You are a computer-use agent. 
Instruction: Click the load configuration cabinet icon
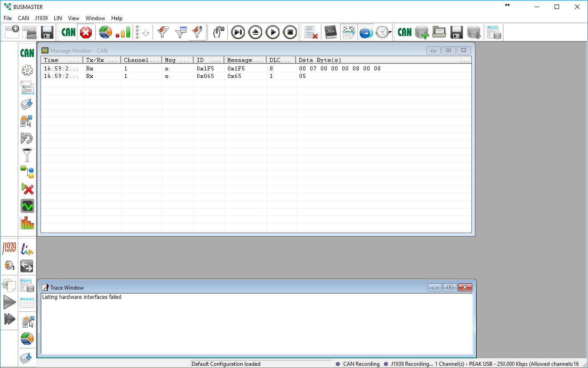click(x=29, y=32)
